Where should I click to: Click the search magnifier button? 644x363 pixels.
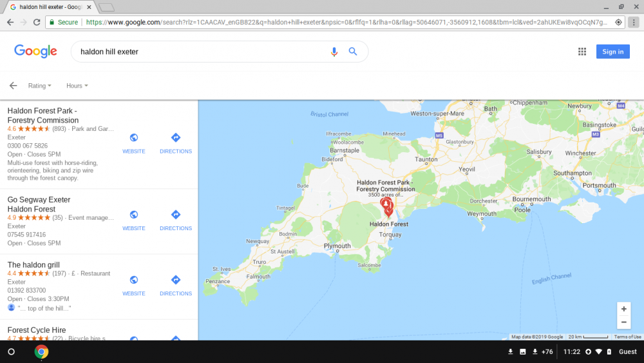353,52
